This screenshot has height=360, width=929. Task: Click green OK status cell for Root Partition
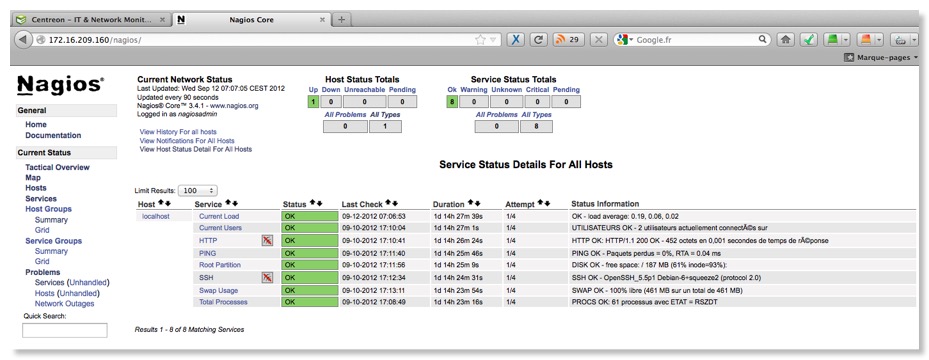click(309, 265)
